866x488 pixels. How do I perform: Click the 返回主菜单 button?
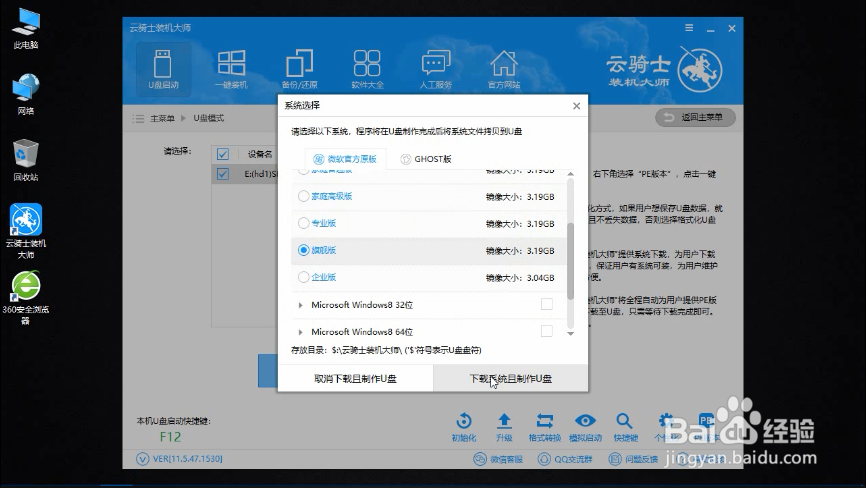(x=695, y=117)
